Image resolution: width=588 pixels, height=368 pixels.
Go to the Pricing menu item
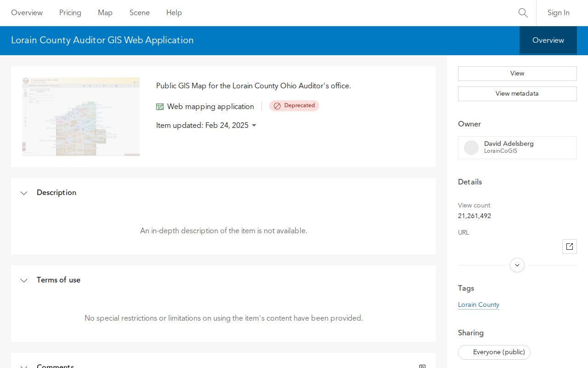pyautogui.click(x=70, y=13)
